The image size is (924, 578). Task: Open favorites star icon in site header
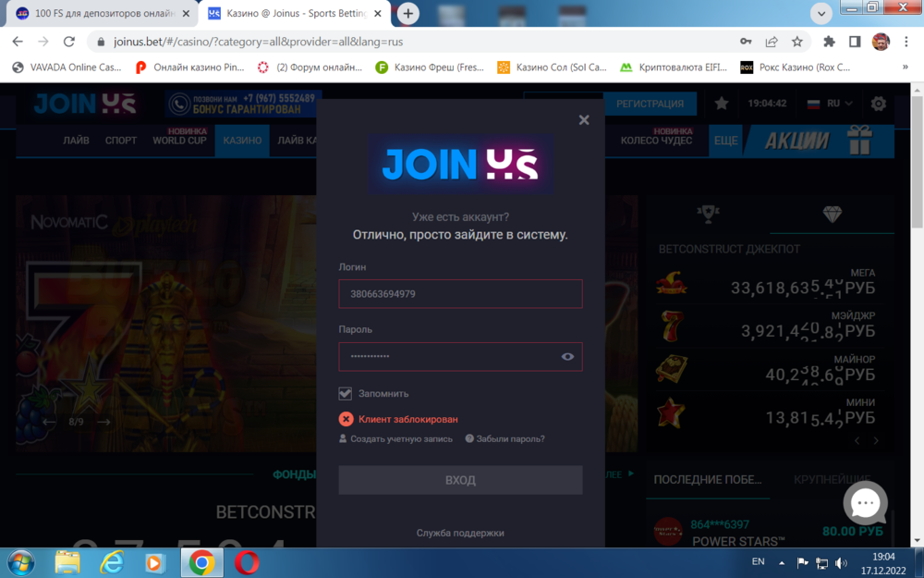click(722, 104)
